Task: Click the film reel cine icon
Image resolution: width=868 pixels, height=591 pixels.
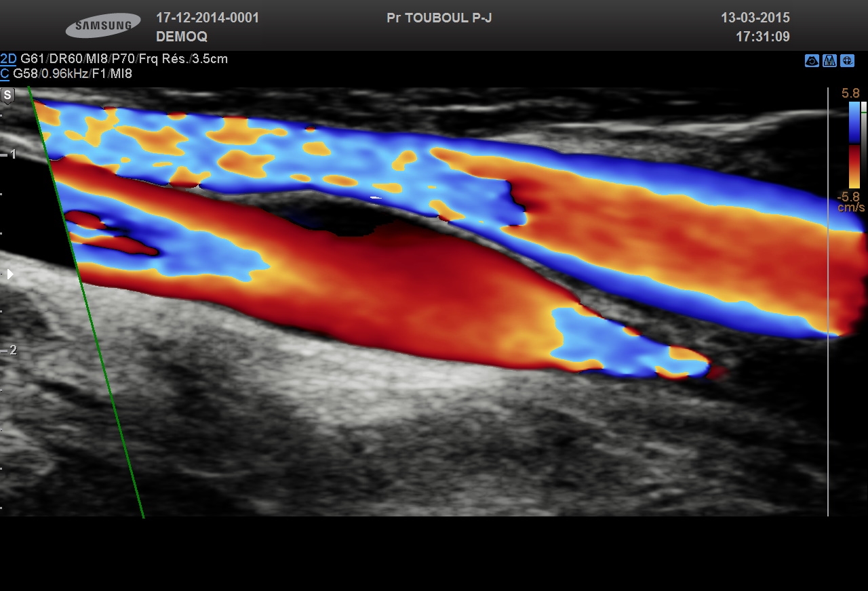Action: pyautogui.click(x=847, y=61)
